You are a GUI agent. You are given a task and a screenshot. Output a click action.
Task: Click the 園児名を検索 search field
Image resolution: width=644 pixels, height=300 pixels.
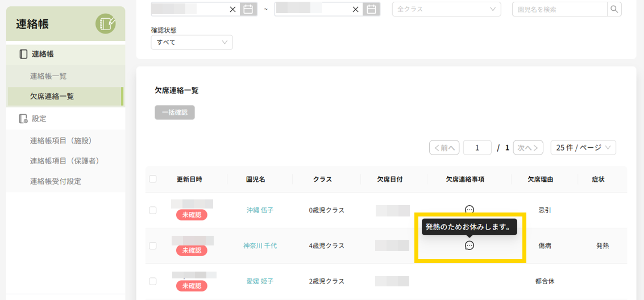tap(559, 9)
